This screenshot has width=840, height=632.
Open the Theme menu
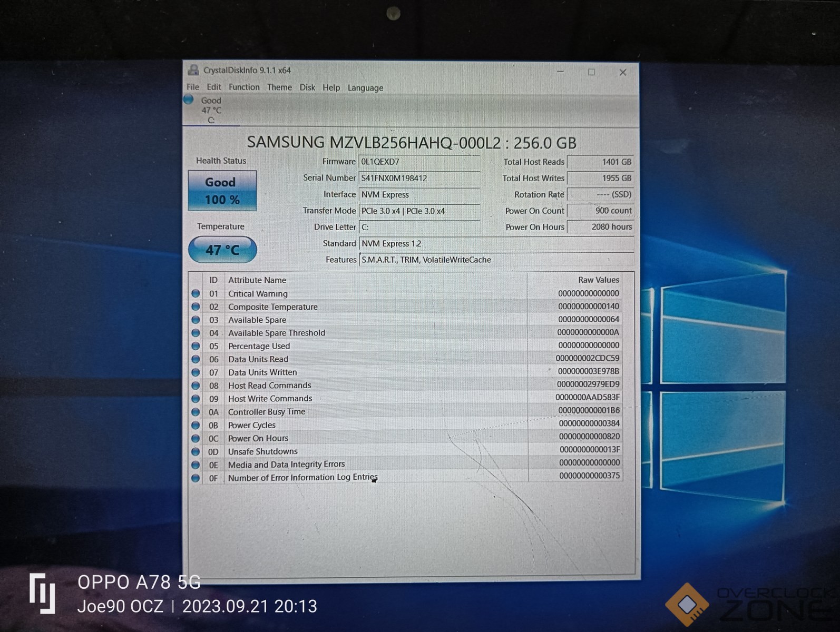click(x=279, y=87)
